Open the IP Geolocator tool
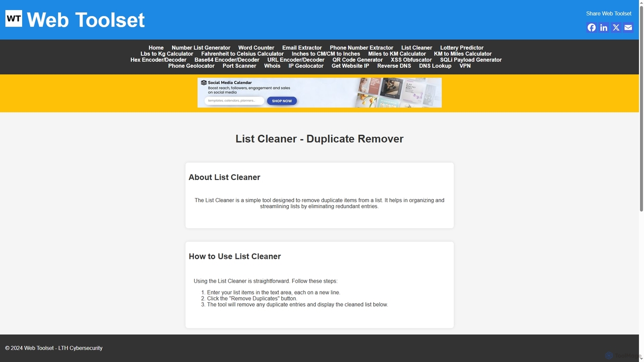 click(306, 66)
